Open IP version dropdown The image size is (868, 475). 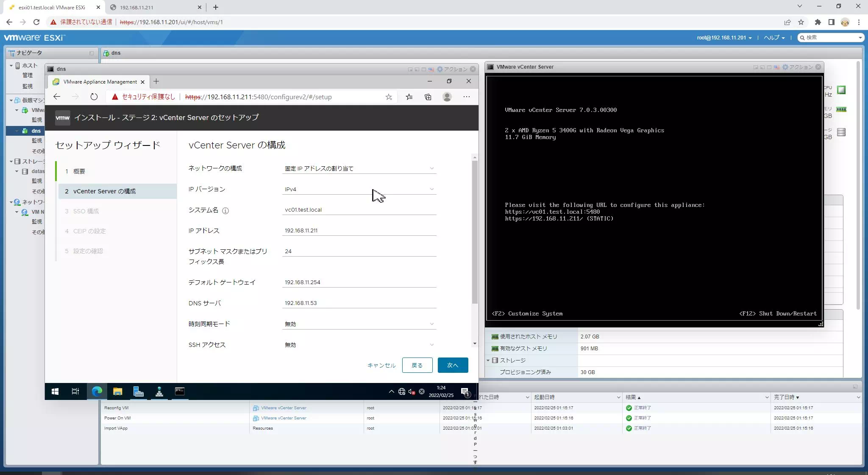(359, 189)
